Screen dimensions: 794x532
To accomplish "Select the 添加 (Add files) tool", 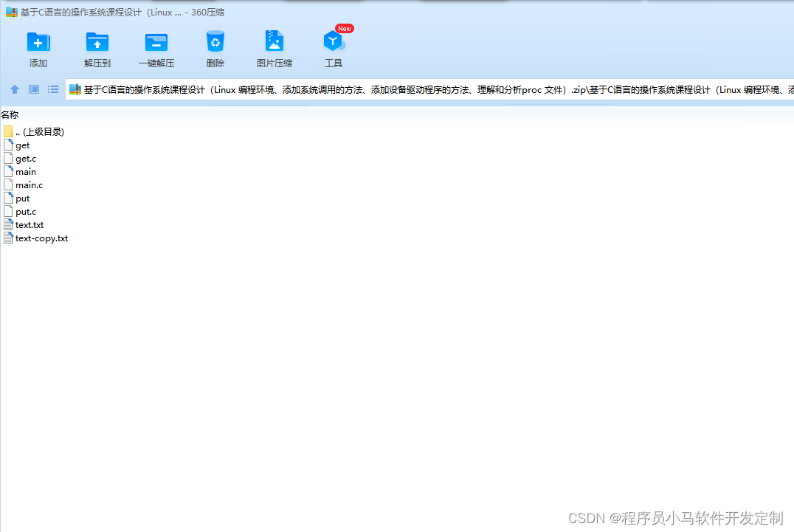I will tap(38, 47).
